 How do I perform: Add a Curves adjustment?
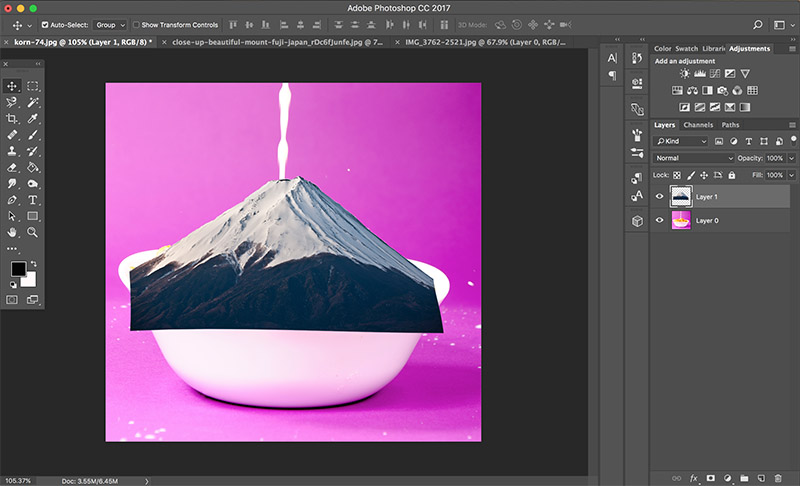coord(715,73)
